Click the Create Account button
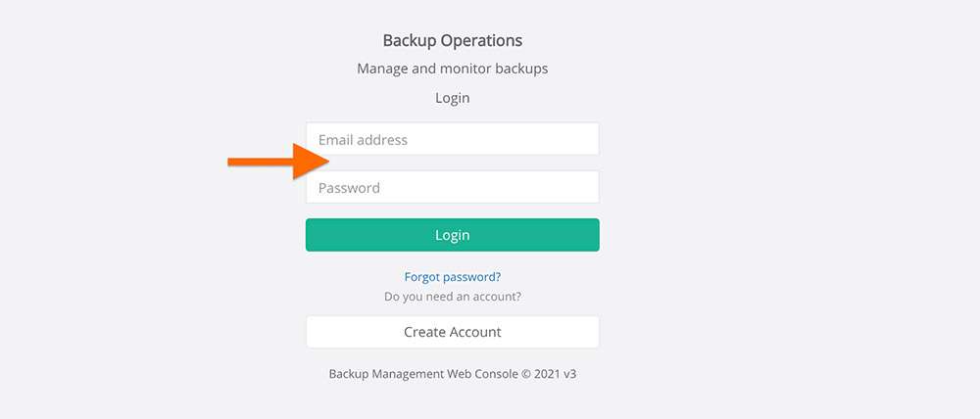The height and width of the screenshot is (419, 980). [453, 332]
